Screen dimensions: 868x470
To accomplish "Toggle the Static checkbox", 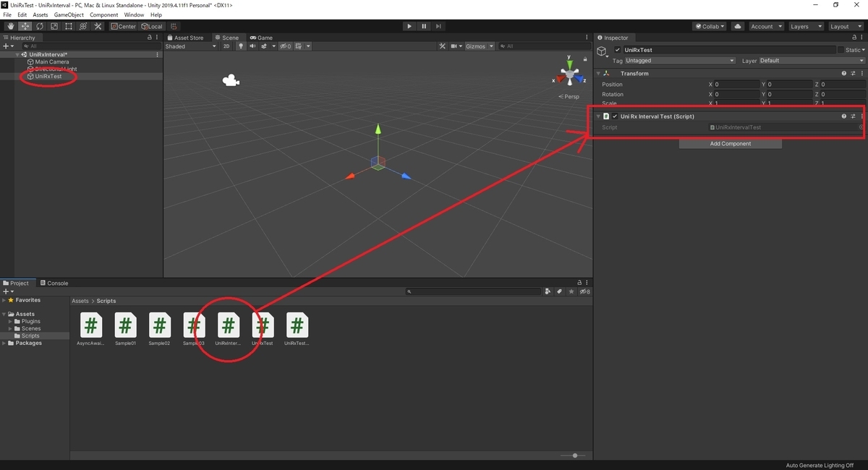I will coord(841,50).
